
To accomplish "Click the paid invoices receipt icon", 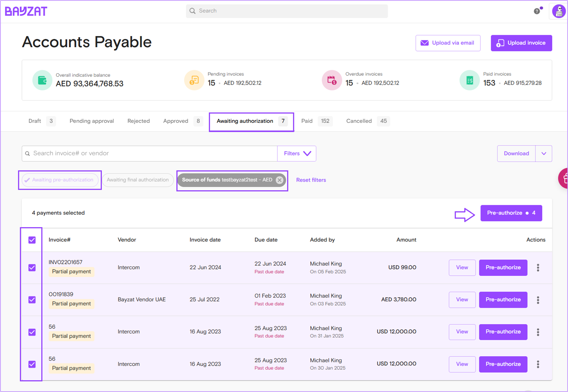I will click(x=469, y=80).
